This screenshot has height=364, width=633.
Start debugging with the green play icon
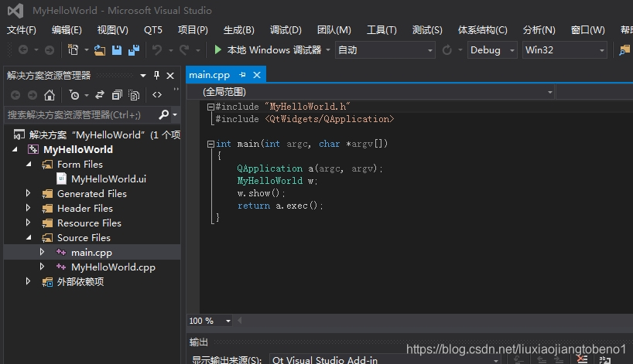(218, 49)
